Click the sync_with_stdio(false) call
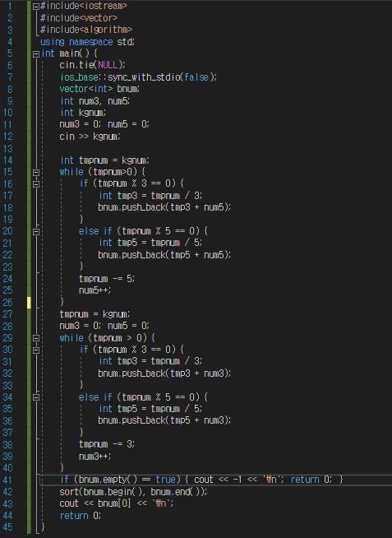The height and width of the screenshot is (538, 392). click(x=162, y=77)
